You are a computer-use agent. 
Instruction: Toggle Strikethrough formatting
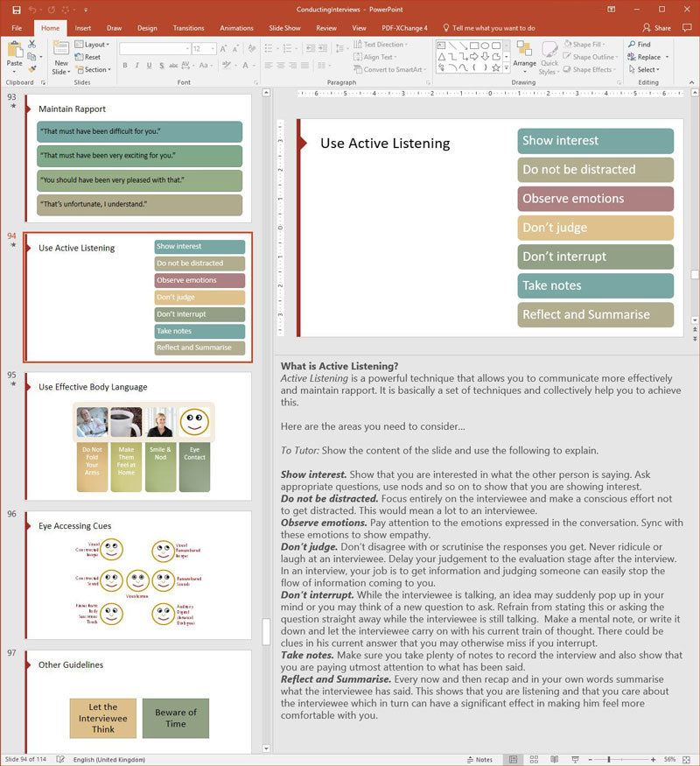[173, 65]
